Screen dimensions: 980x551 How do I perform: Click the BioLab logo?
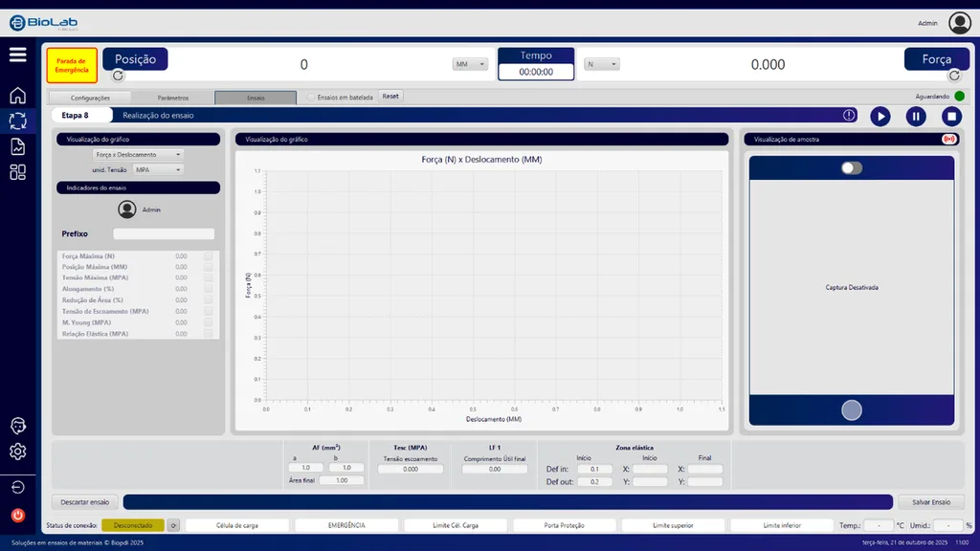tap(44, 23)
